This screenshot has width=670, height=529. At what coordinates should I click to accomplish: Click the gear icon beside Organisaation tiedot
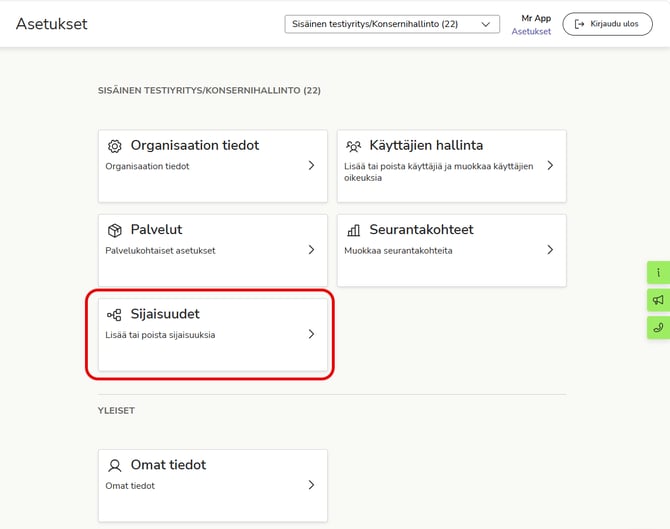(115, 146)
